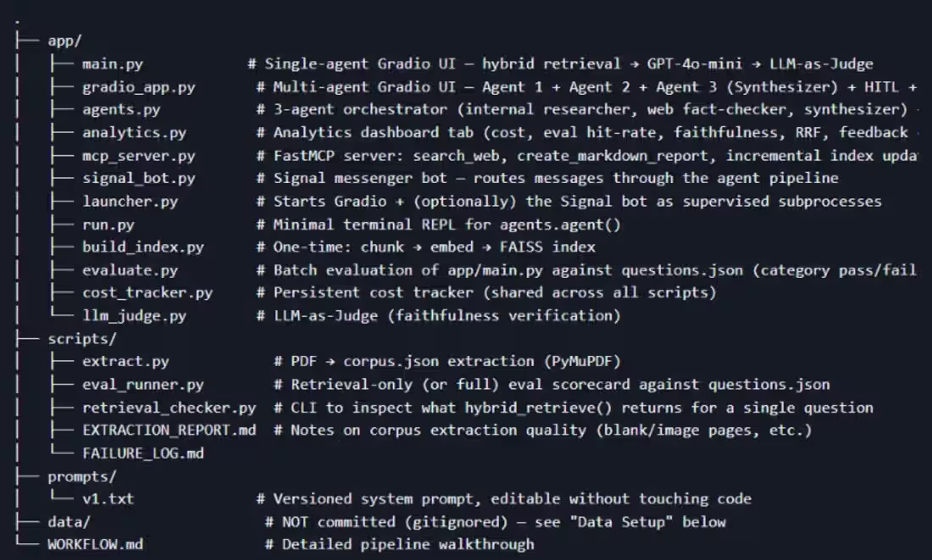Select launcher.py file name
The image size is (932, 560).
[x=130, y=202]
